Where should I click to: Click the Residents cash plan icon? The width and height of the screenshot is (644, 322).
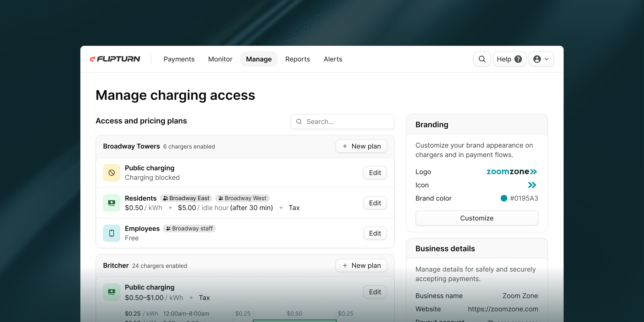(x=111, y=203)
